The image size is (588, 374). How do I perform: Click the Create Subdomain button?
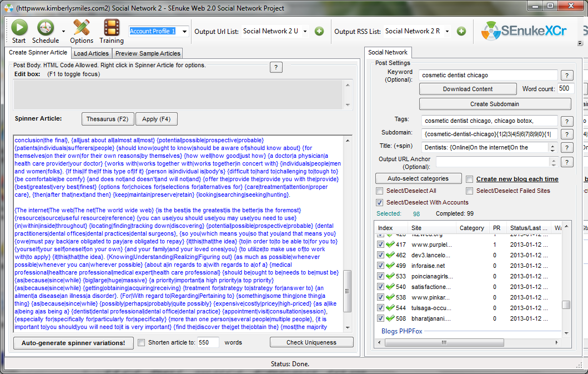coord(495,104)
